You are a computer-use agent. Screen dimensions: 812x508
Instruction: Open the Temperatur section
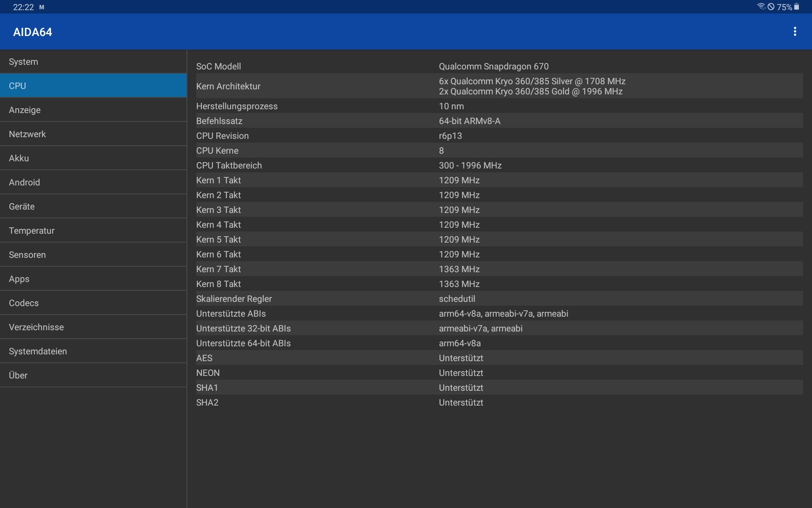93,231
